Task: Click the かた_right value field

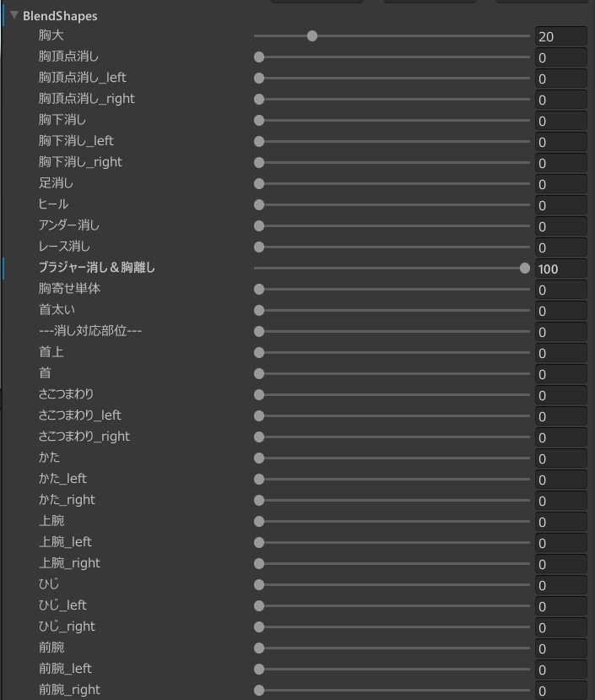Action: [560, 501]
